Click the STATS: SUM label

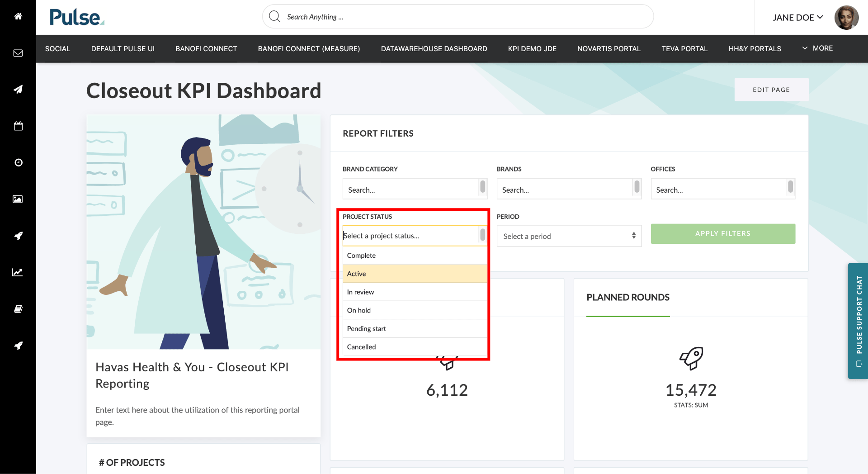(x=691, y=405)
